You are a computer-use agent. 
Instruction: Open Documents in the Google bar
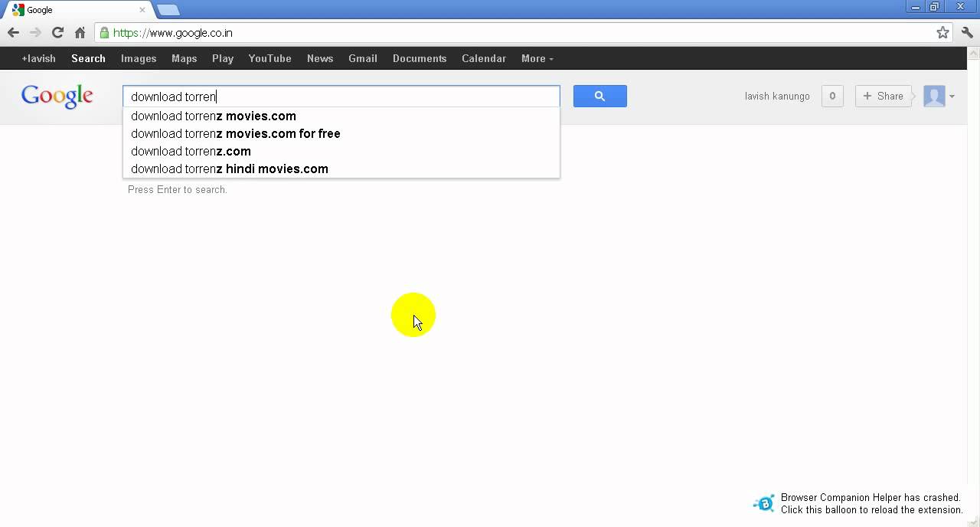[x=420, y=58]
